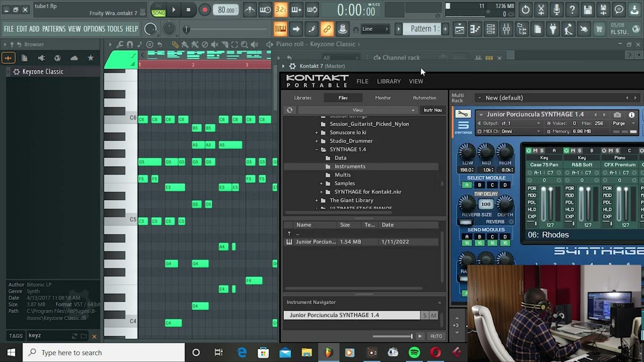
Task: Click the Kontakt snapshot camera icon
Action: tap(617, 115)
